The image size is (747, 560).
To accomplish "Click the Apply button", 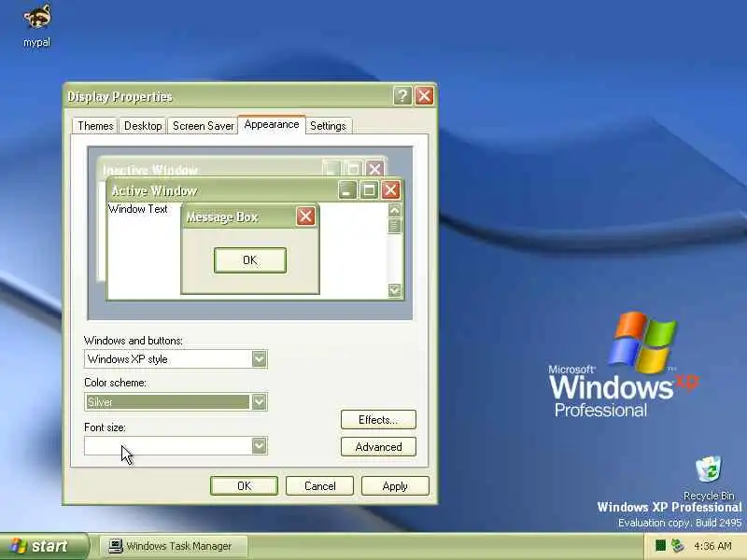I will click(395, 485).
